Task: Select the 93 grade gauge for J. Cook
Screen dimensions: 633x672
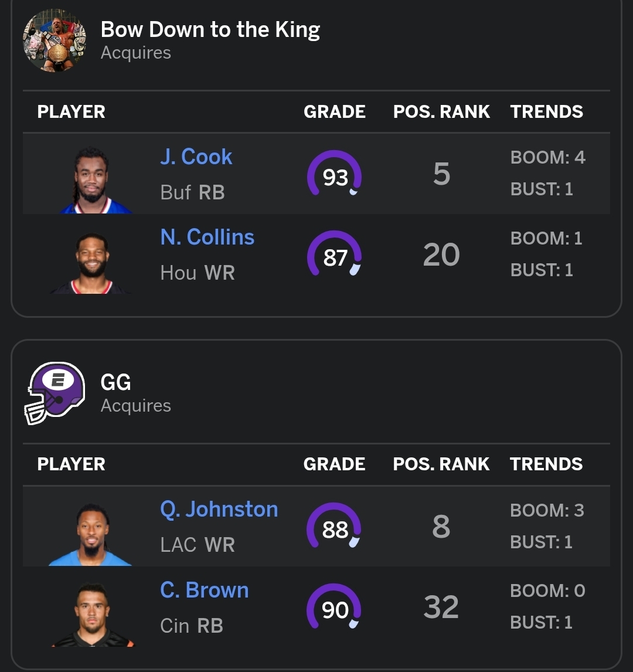Action: (x=335, y=173)
